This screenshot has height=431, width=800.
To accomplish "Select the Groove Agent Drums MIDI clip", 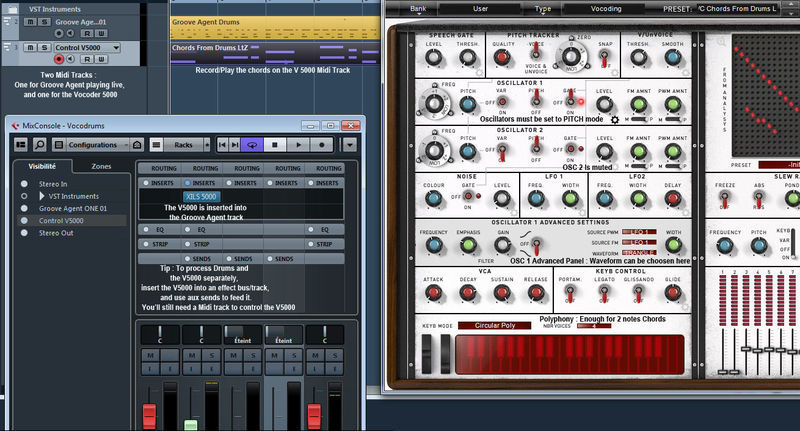I will click(x=275, y=28).
